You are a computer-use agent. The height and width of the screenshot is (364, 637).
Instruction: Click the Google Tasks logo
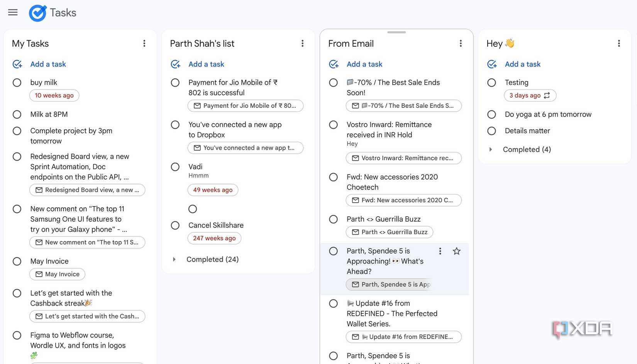coord(37,13)
